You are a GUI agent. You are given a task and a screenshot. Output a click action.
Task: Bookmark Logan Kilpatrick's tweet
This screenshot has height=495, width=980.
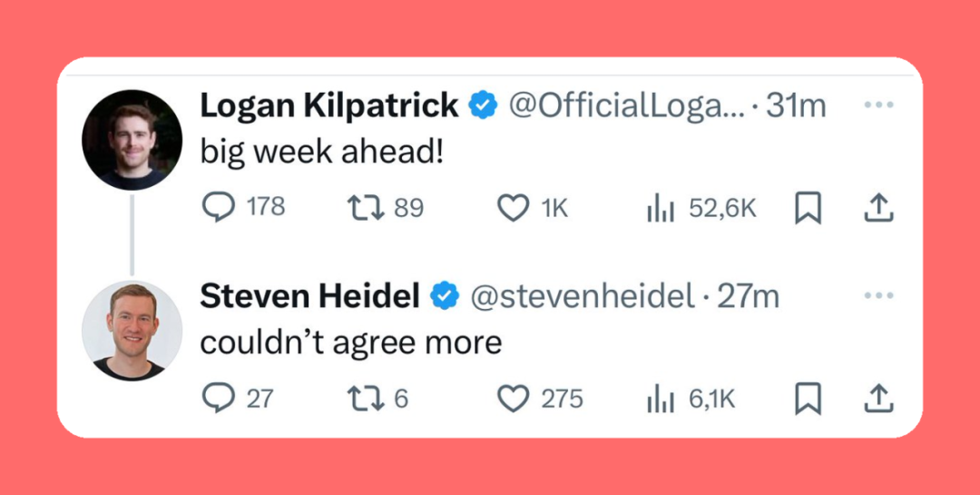pos(808,208)
